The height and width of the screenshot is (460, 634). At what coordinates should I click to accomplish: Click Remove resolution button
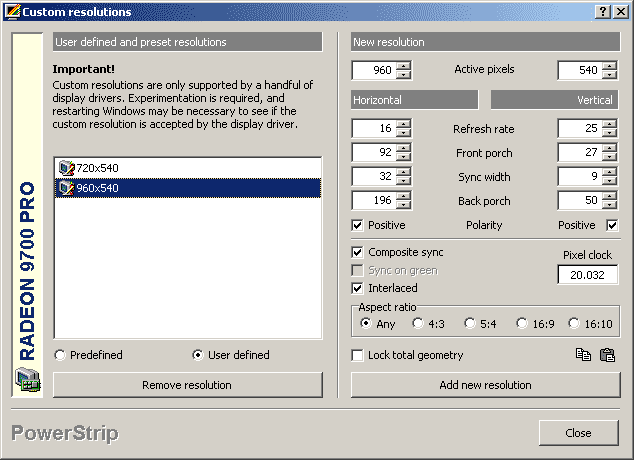coord(188,385)
